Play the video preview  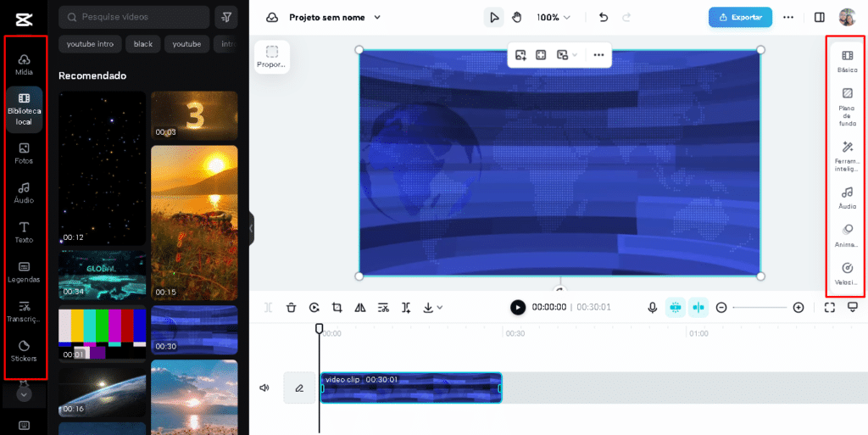pos(518,307)
